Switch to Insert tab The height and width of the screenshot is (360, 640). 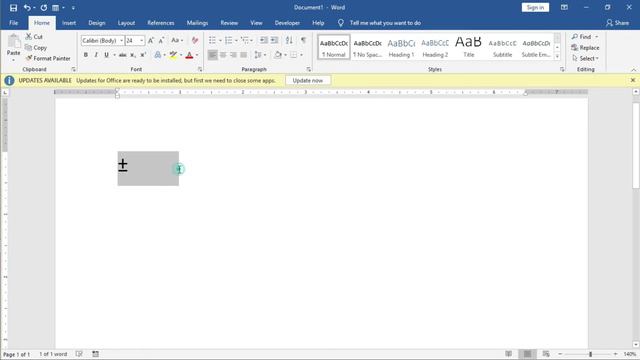coord(69,23)
